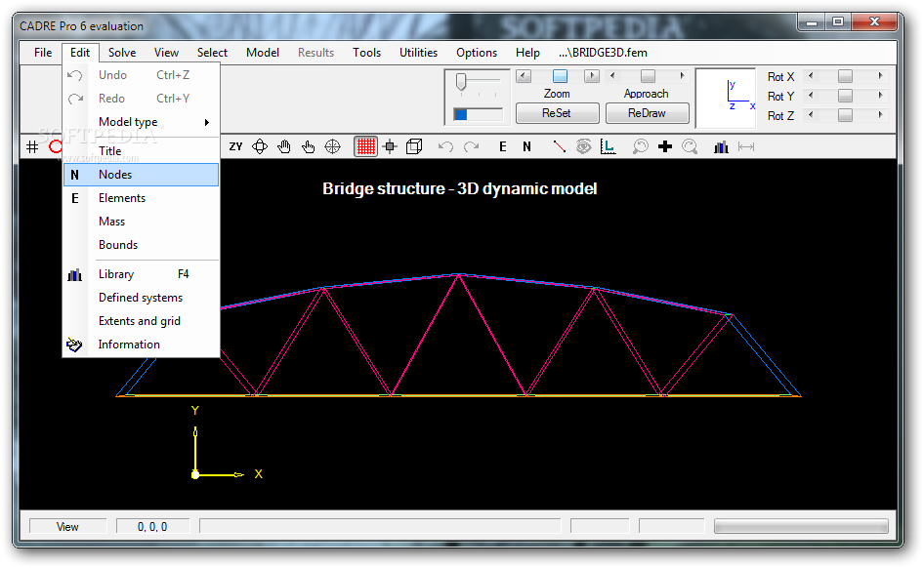Image resolution: width=924 pixels, height=568 pixels.
Task: Open the Model menu
Action: (262, 53)
